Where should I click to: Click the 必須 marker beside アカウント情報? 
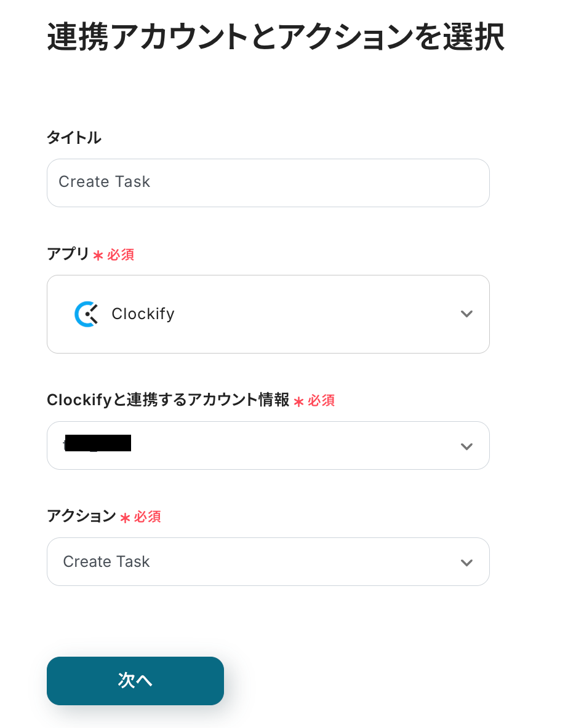point(321,401)
